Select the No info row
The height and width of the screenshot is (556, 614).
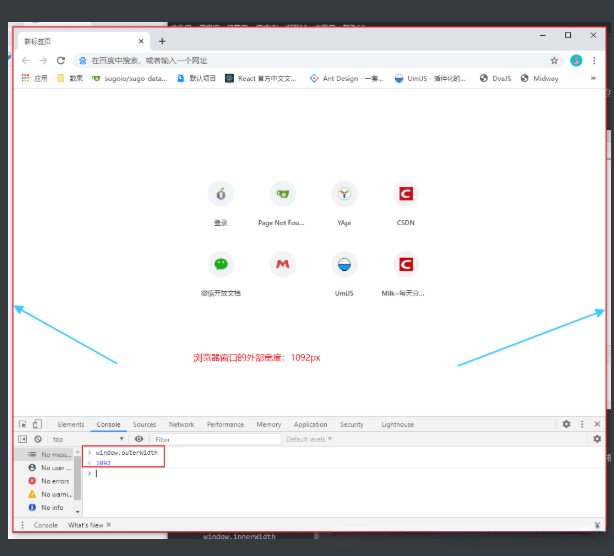(44, 507)
